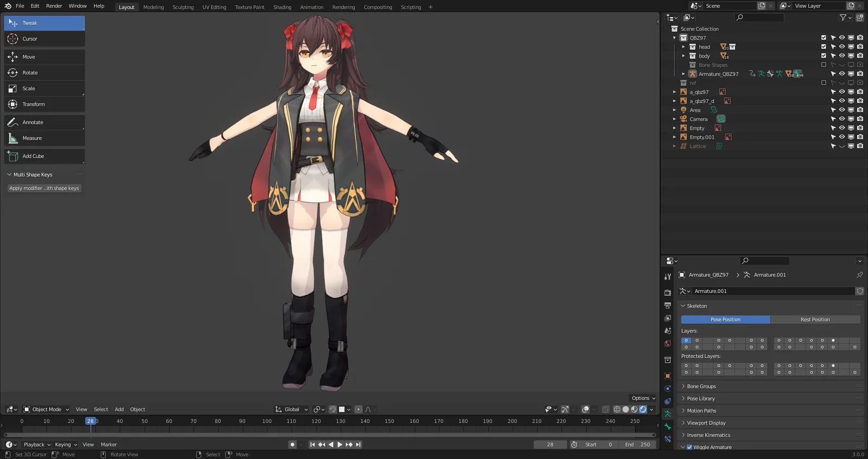
Task: Hide the Camera object in viewport
Action: point(842,119)
